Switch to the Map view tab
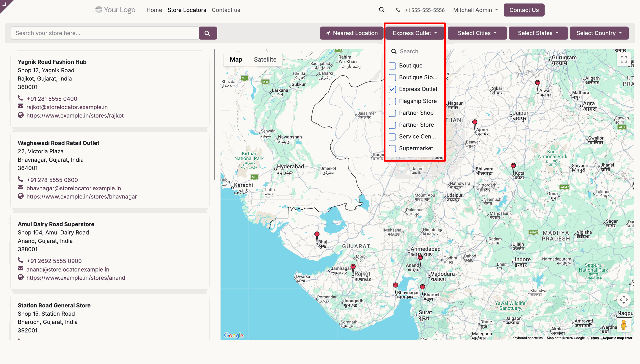Image resolution: width=640 pixels, height=364 pixels. point(236,59)
